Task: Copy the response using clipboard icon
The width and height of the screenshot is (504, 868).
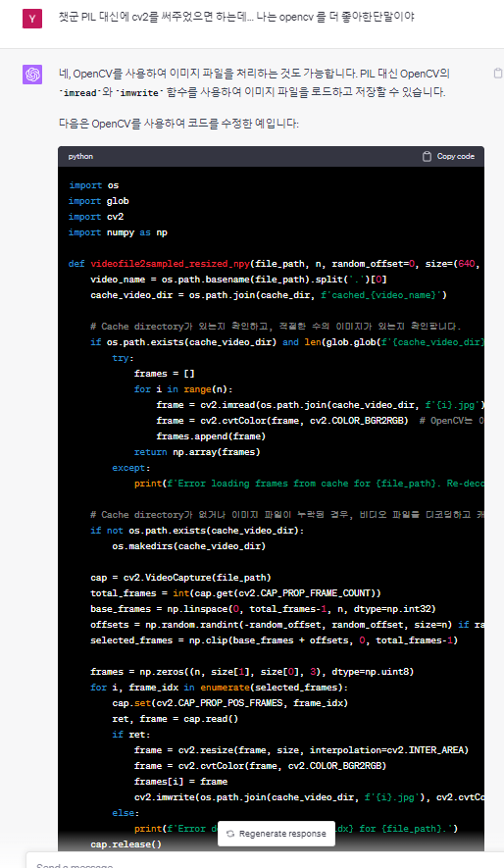Action: click(498, 74)
